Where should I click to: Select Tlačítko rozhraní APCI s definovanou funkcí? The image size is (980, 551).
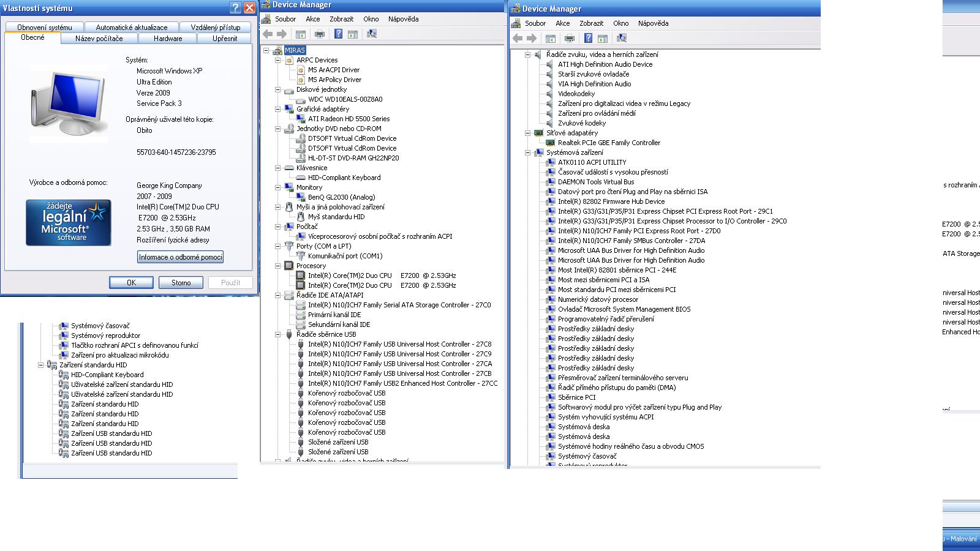[135, 345]
